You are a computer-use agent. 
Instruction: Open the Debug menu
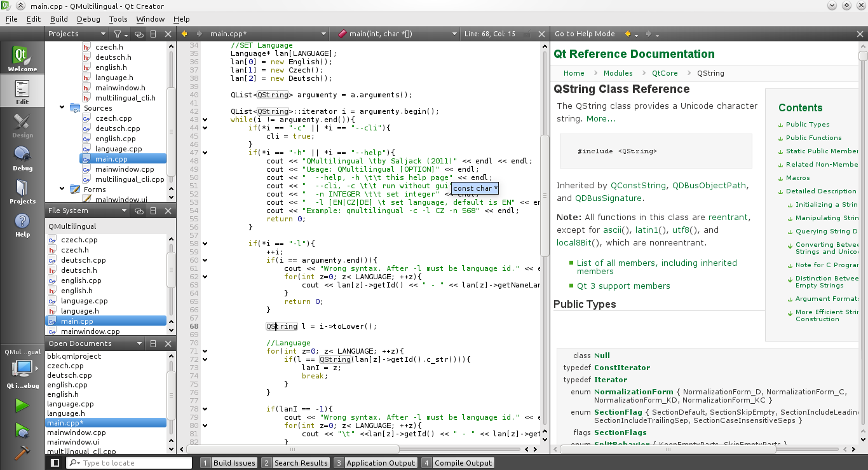pyautogui.click(x=88, y=19)
